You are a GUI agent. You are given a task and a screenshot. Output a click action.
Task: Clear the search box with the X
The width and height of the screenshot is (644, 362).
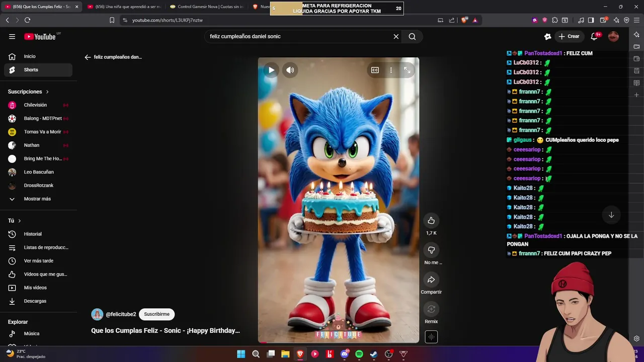pyautogui.click(x=396, y=36)
